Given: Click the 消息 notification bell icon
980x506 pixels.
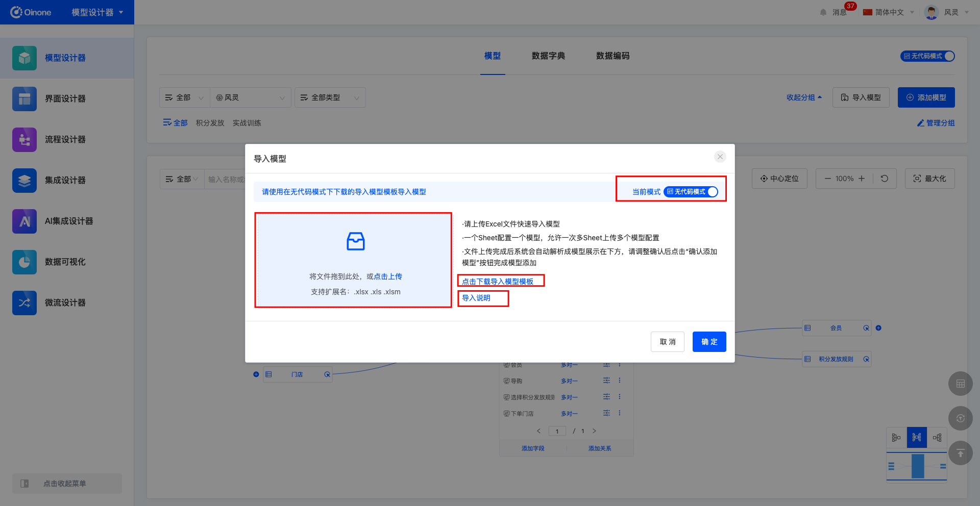Looking at the screenshot, I should (x=823, y=12).
